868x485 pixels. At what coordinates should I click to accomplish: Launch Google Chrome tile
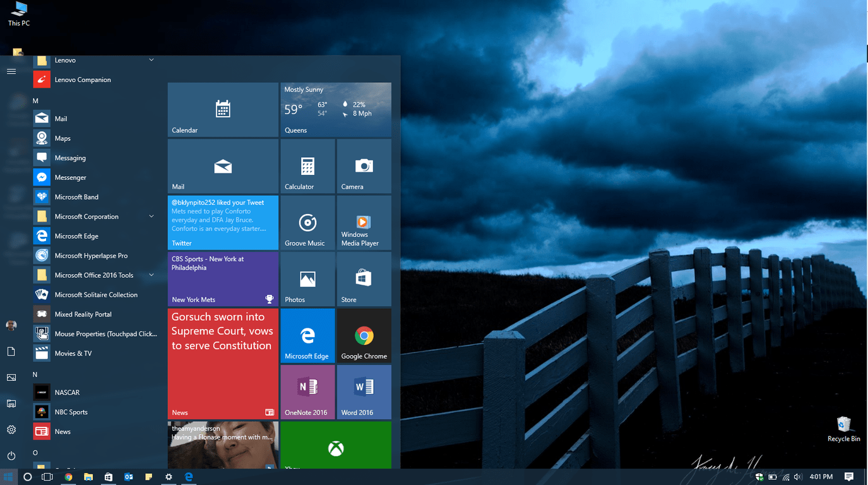tap(364, 335)
